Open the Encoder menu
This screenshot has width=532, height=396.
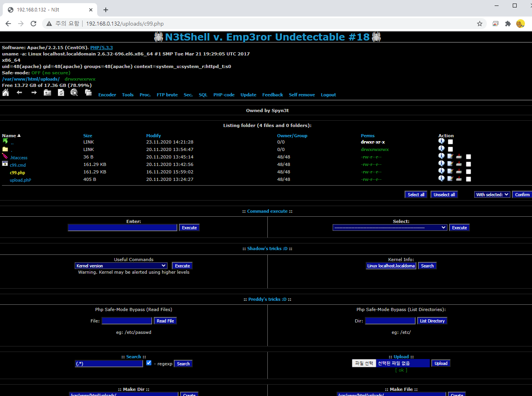click(x=107, y=95)
